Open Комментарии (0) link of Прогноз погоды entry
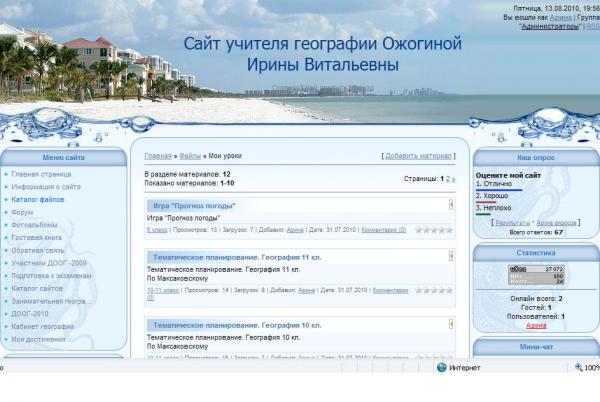 point(383,230)
